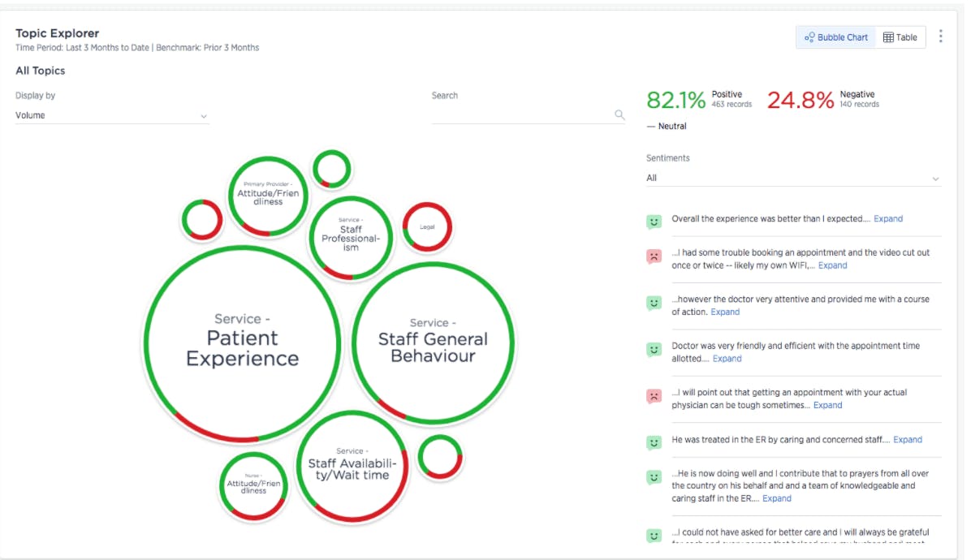Viewport: 971px width, 560px height.
Task: Click happy face beside friendly doctor comment
Action: 654,350
